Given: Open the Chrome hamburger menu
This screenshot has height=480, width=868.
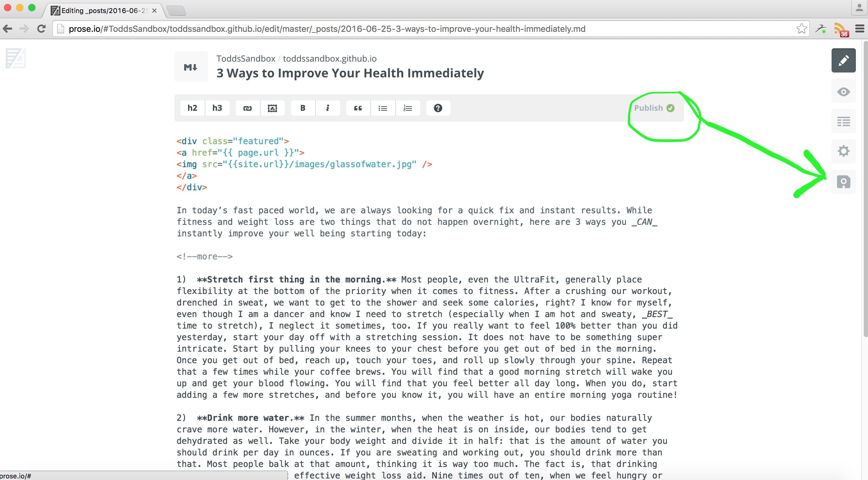Looking at the screenshot, I should click(x=860, y=29).
